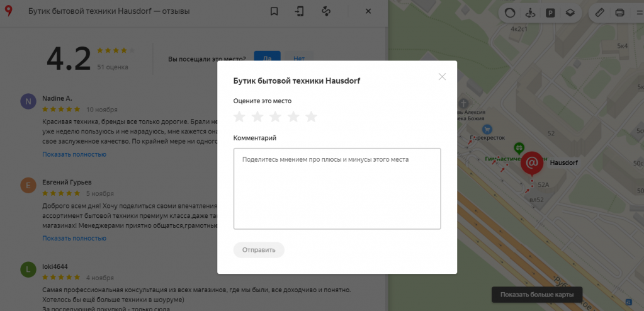Rate the place three stars
The height and width of the screenshot is (311, 644).
(275, 116)
